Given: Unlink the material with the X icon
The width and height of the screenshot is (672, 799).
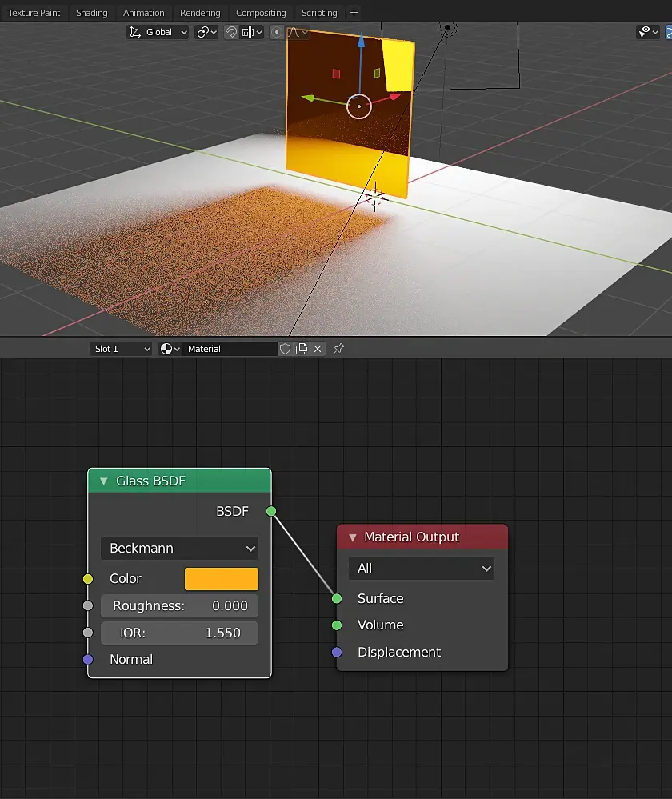Looking at the screenshot, I should pyautogui.click(x=318, y=349).
